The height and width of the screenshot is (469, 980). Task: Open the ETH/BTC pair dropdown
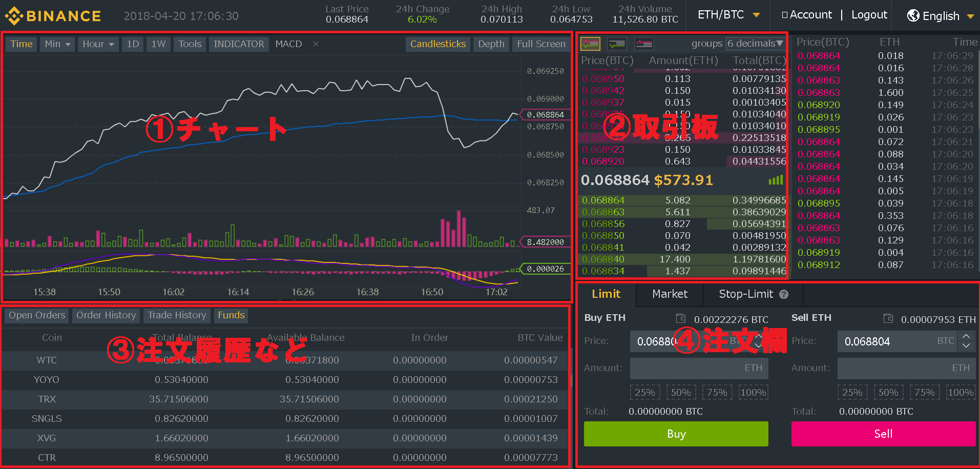(728, 15)
